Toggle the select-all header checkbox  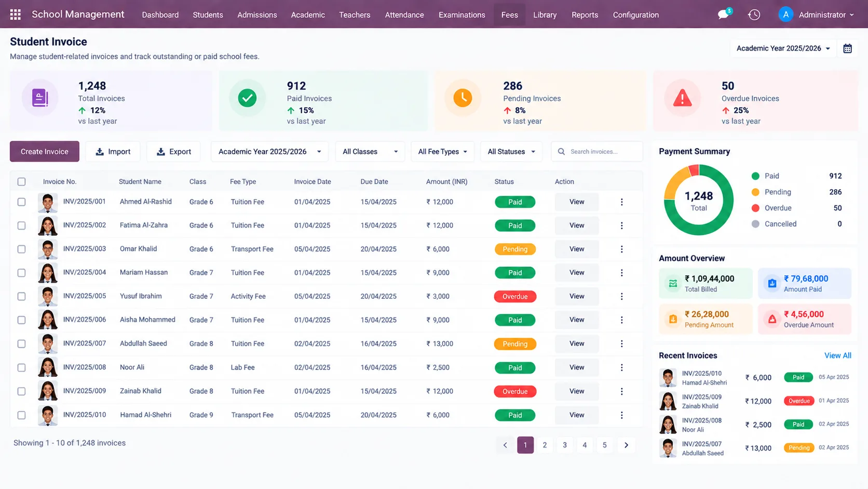click(x=21, y=182)
